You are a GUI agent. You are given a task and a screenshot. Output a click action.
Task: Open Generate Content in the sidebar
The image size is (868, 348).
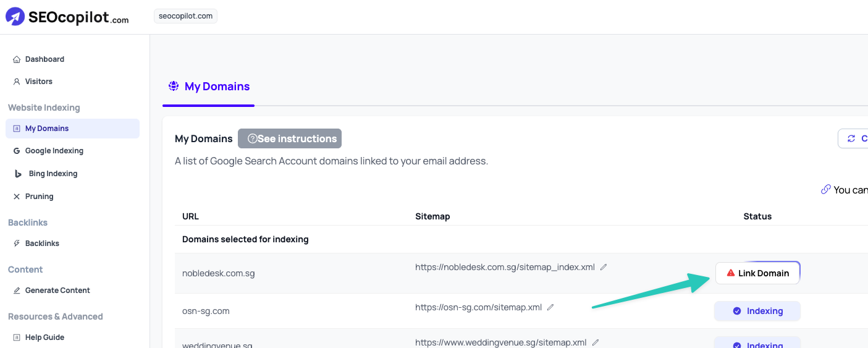(x=57, y=291)
